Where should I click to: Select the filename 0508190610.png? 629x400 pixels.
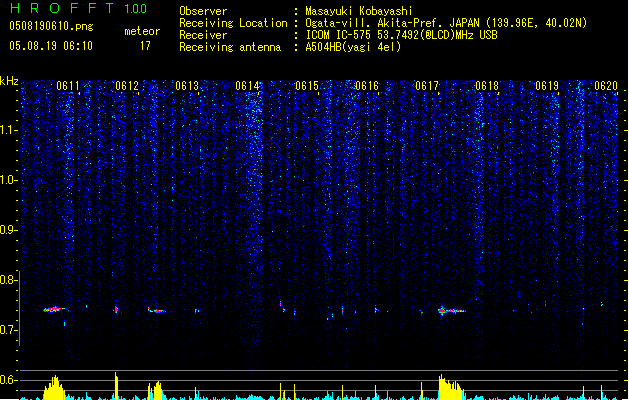pyautogui.click(x=51, y=26)
